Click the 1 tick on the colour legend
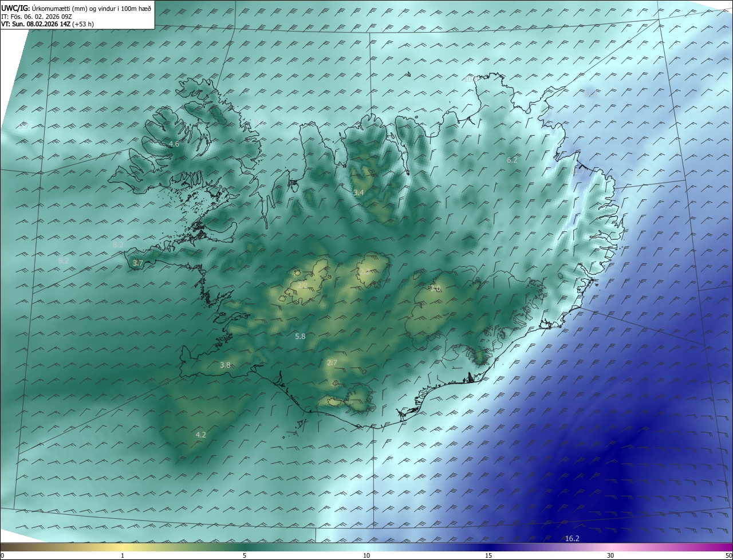733x560 pixels. pyautogui.click(x=123, y=555)
